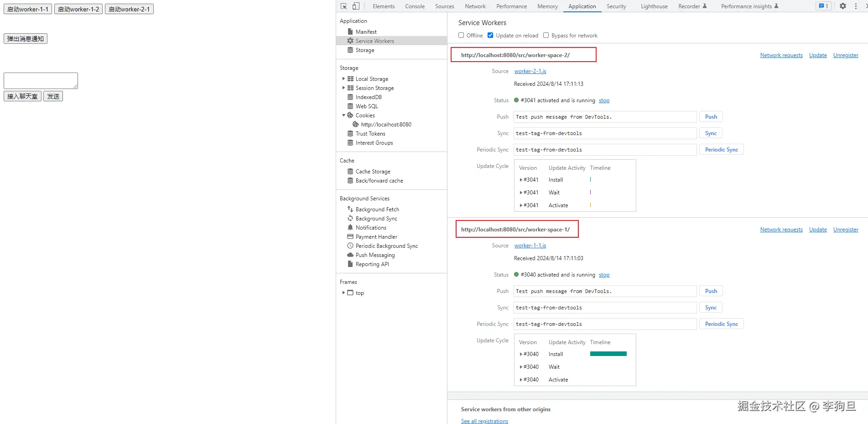Click the localhost:8080 cookie icon
The height and width of the screenshot is (424, 868).
(x=356, y=124)
